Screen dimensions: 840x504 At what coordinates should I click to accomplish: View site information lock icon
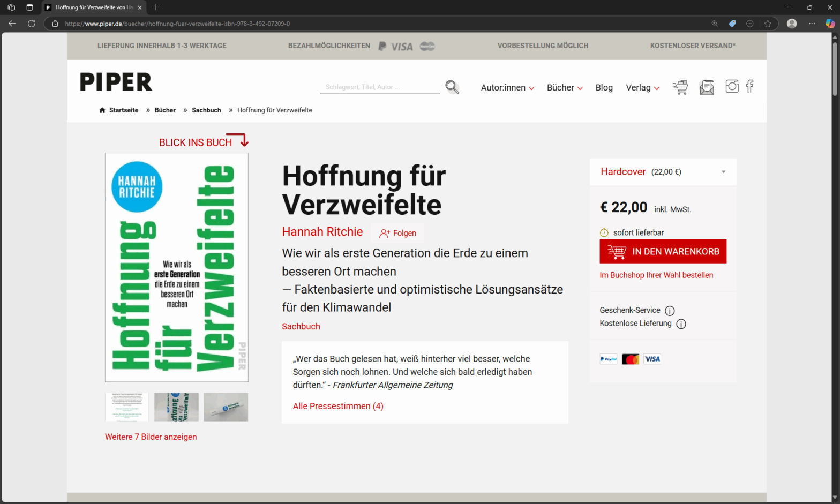pos(55,24)
